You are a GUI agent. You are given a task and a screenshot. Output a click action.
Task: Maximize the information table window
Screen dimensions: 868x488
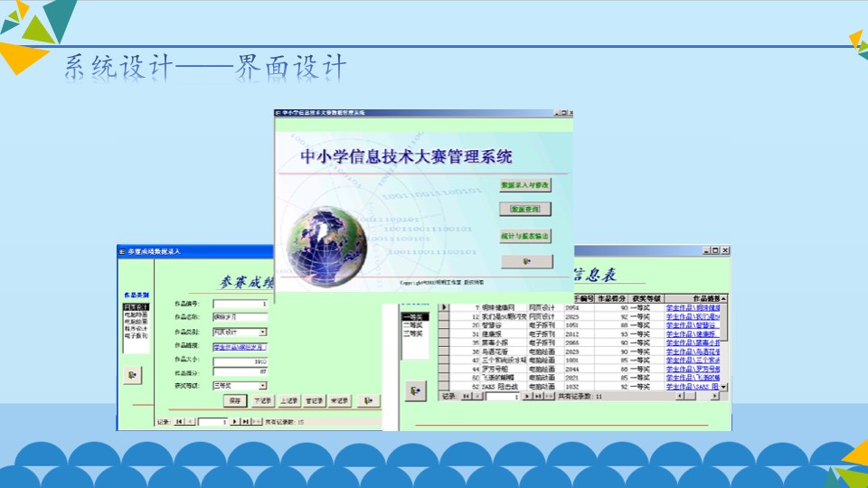pos(715,250)
